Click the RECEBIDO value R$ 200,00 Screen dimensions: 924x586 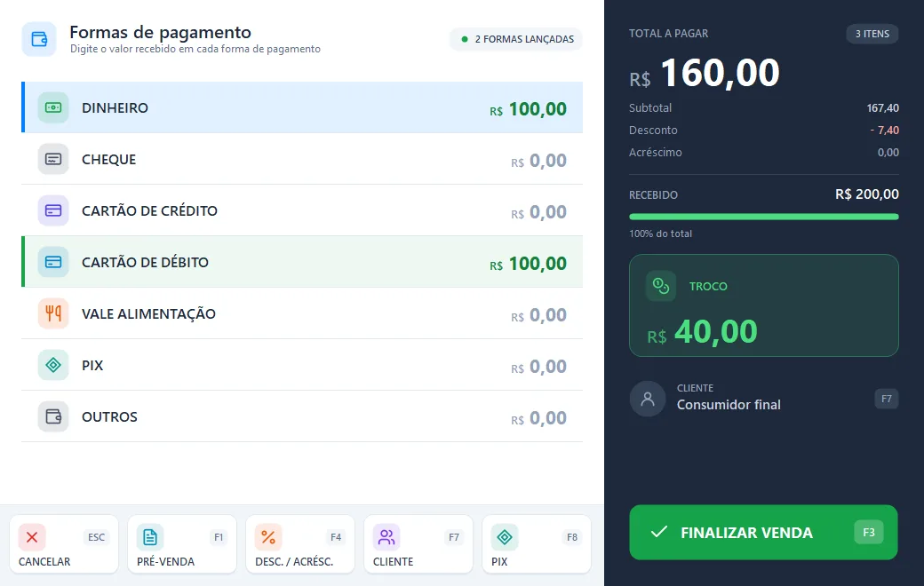867,194
